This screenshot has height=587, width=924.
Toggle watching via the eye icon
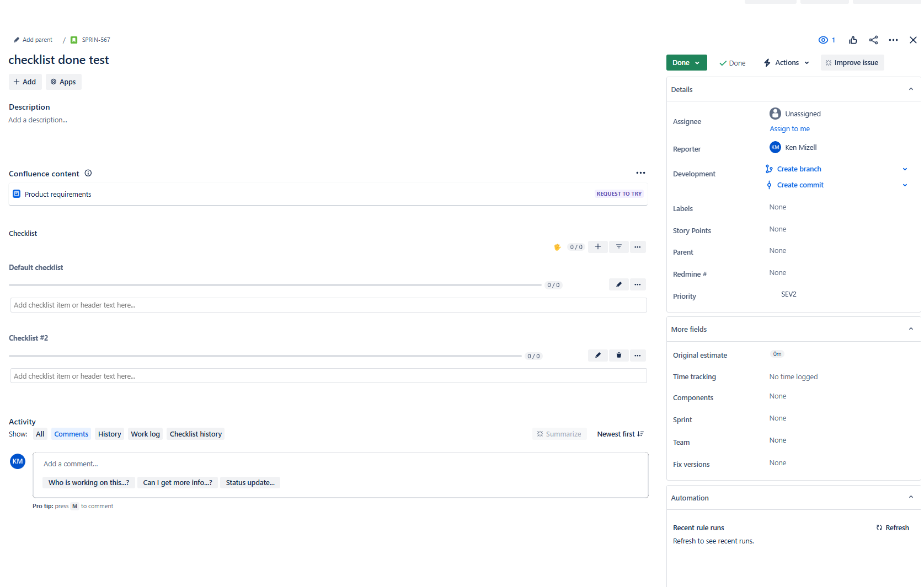point(822,40)
